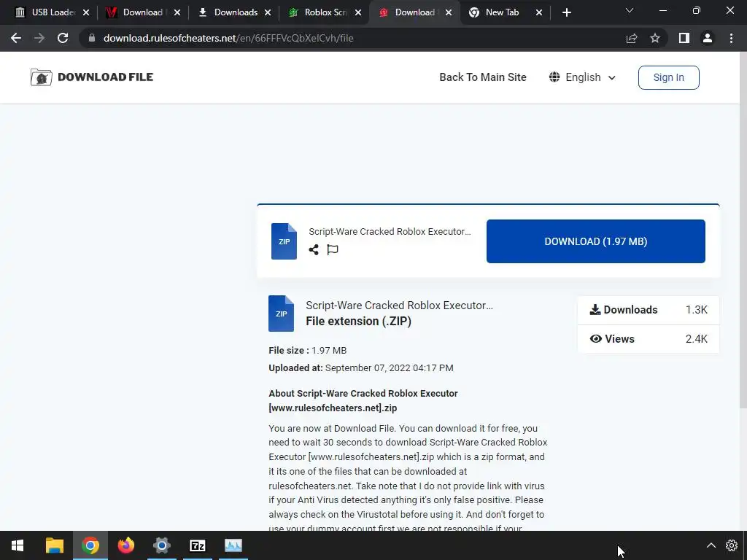The width and height of the screenshot is (747, 560).
Task: Open the Chrome profile avatar icon
Action: [x=708, y=38]
